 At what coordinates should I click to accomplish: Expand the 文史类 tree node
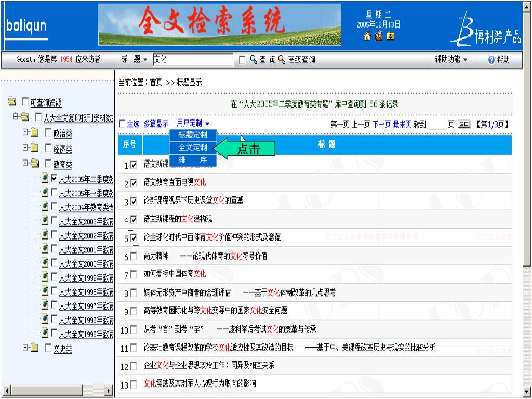pos(25,347)
